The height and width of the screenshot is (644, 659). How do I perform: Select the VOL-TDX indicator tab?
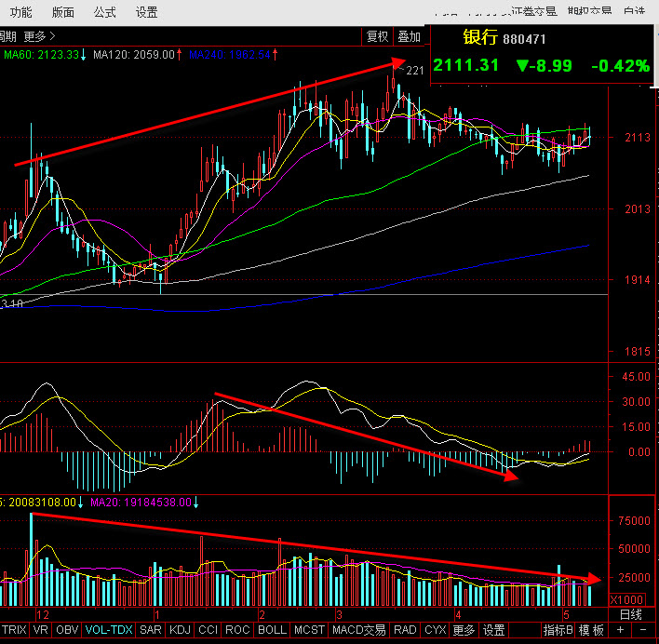point(109,630)
